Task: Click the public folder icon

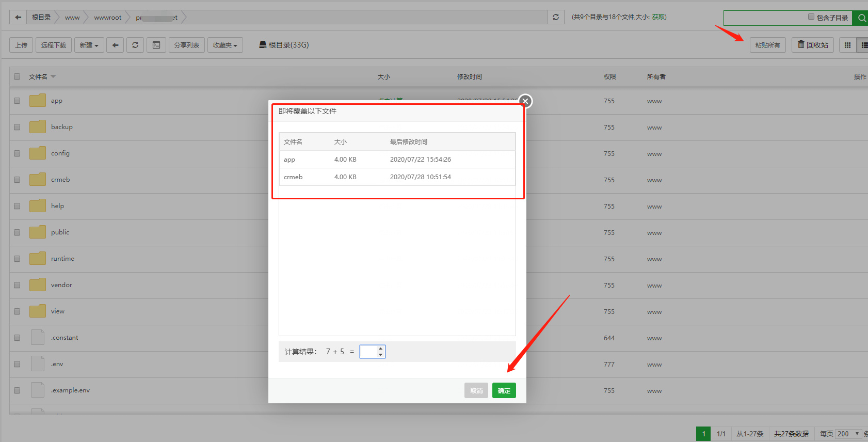Action: [x=38, y=232]
